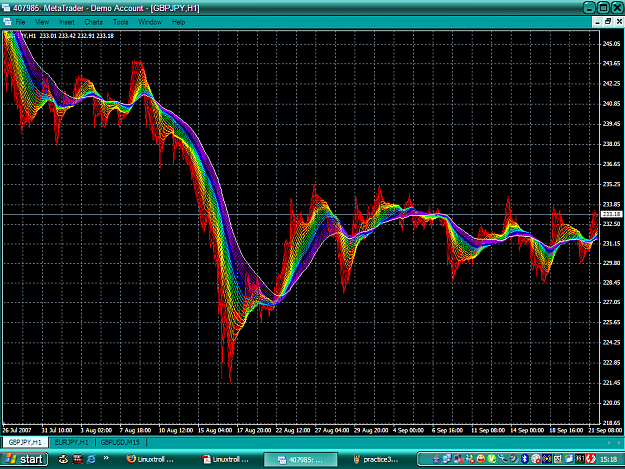This screenshot has height=469, width=625.
Task: Click the 245.05 price axis label
Action: pos(611,44)
